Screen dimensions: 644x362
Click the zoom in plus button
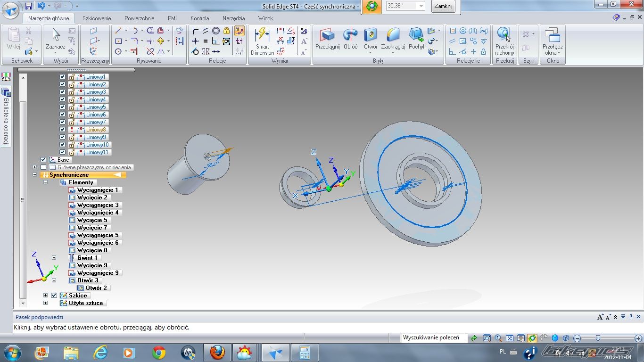click(638, 338)
